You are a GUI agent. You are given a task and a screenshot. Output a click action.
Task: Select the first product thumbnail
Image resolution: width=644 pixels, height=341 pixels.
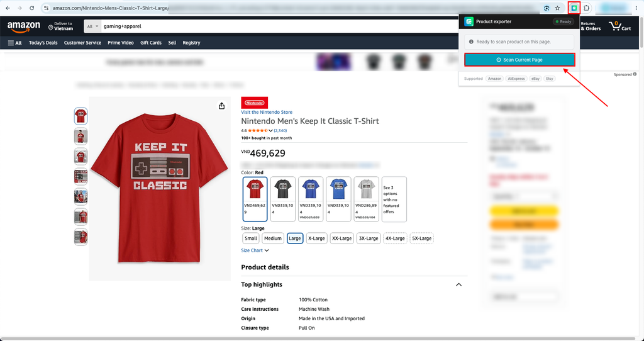tap(81, 116)
